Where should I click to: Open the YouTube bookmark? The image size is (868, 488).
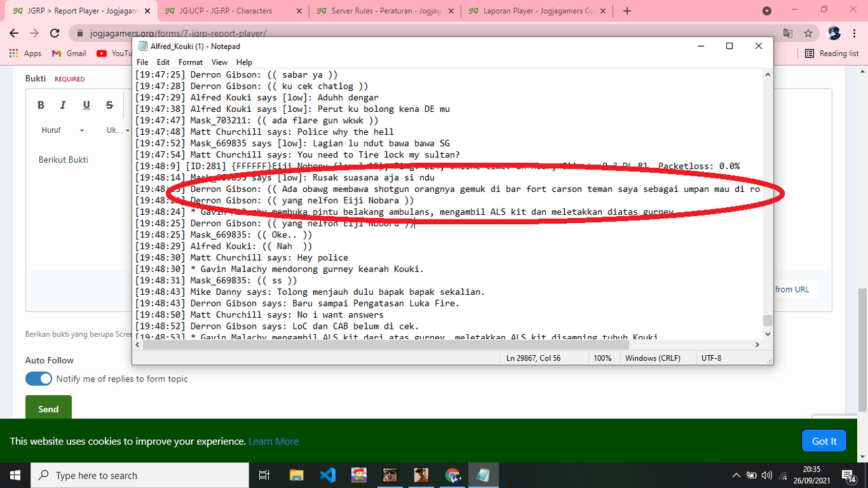tap(114, 53)
